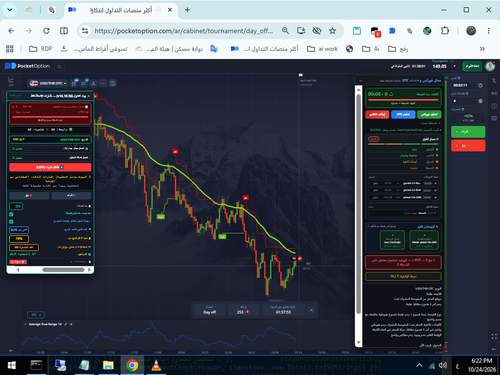Open the multi-chart layout icon in chart toolbar
The width and height of the screenshot is (500, 375).
coord(113,83)
